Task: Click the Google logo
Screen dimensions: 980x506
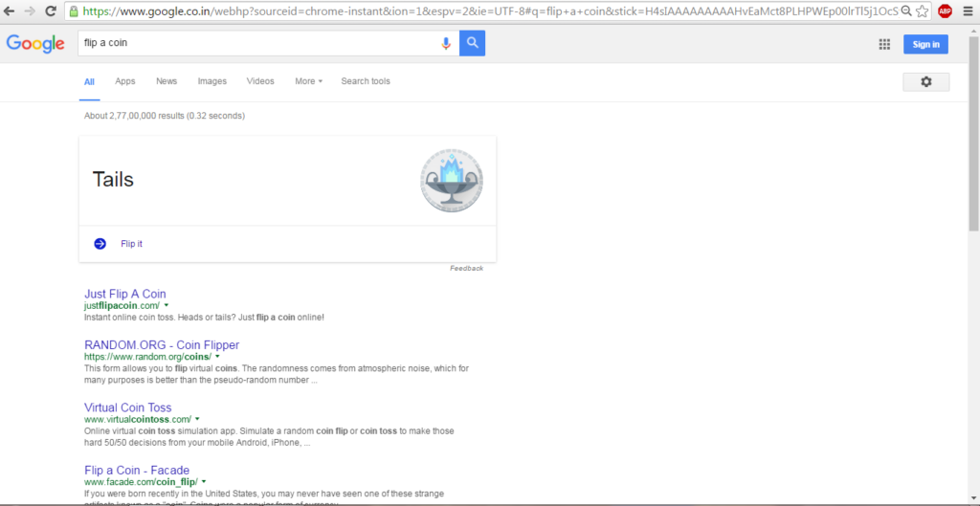Action: click(x=35, y=44)
